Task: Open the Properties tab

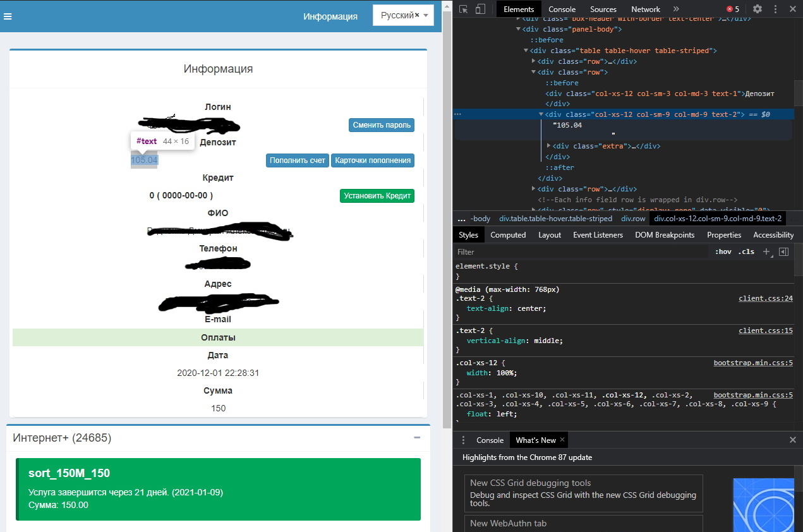Action: point(724,234)
